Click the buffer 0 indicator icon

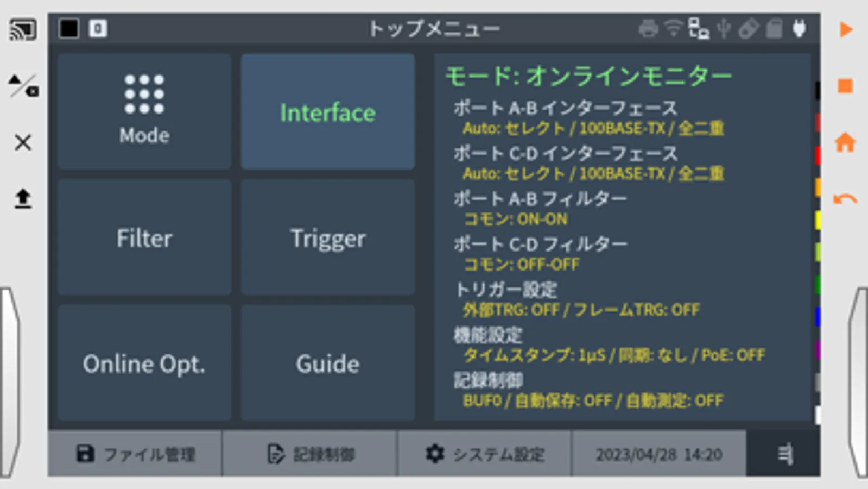pyautogui.click(x=98, y=28)
